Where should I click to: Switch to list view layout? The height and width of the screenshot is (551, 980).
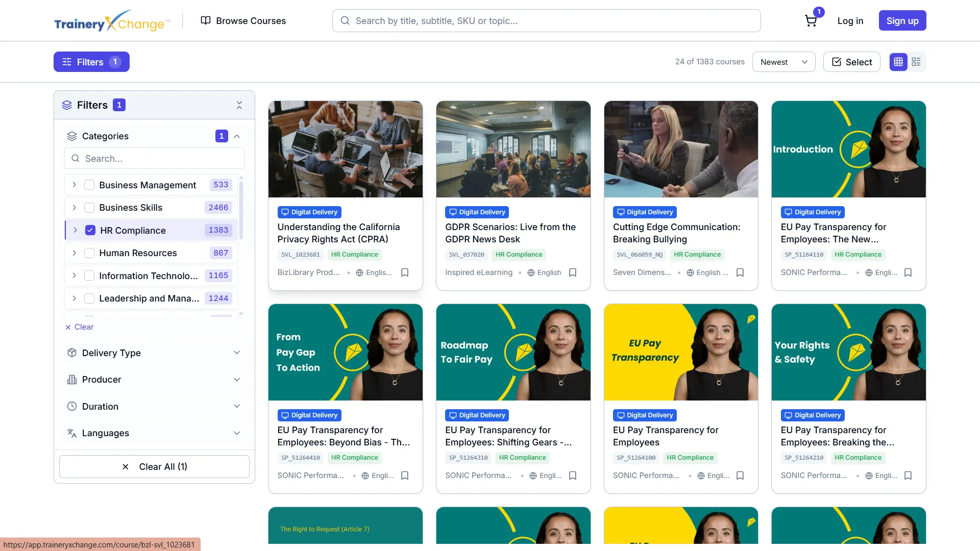(x=916, y=62)
